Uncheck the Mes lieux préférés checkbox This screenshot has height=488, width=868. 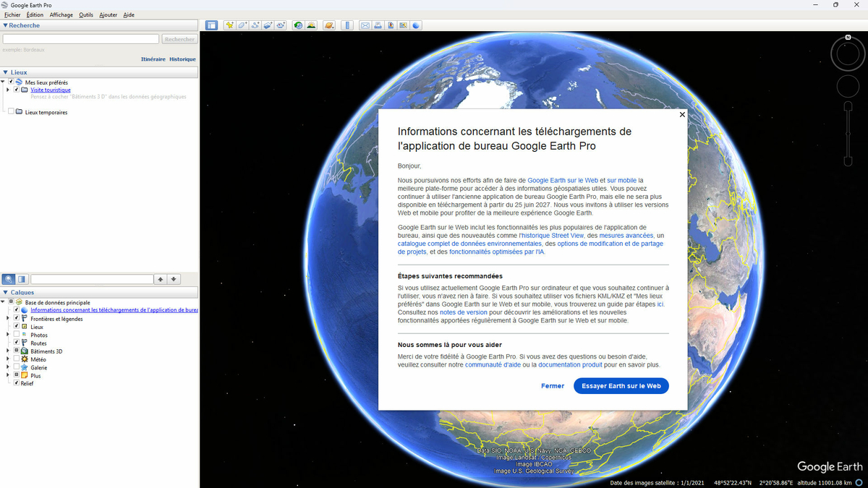tap(11, 82)
